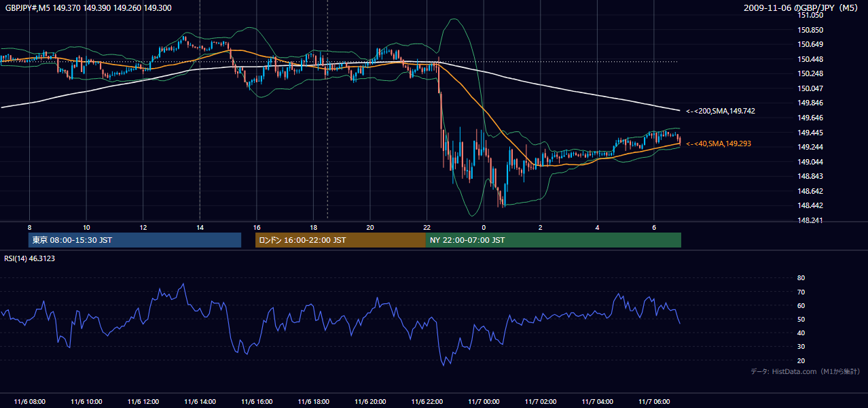Viewport: 868px width, 408px height.
Task: Click price axis label 151.050
Action: (x=810, y=15)
